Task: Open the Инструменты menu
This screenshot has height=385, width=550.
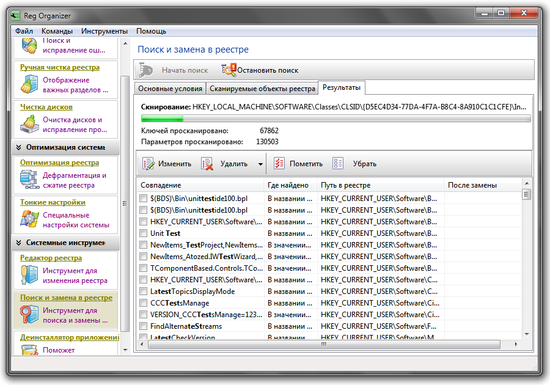Action: click(104, 31)
